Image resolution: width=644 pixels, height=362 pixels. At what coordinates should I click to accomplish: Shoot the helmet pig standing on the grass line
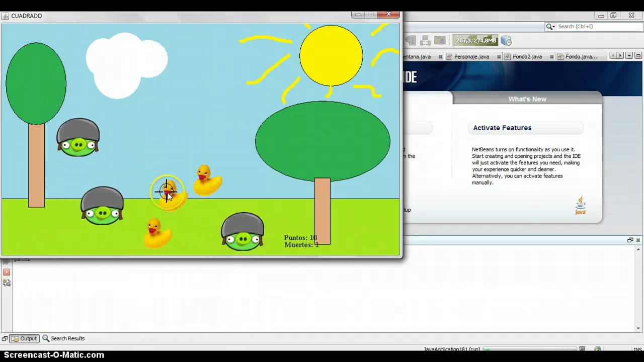tap(102, 206)
